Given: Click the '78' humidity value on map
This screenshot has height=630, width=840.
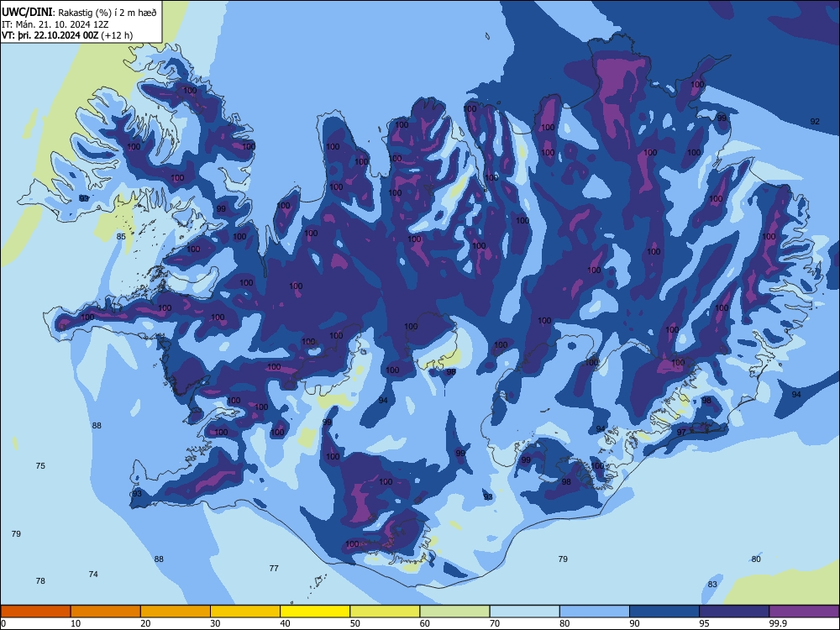Looking at the screenshot, I should pos(40,581).
